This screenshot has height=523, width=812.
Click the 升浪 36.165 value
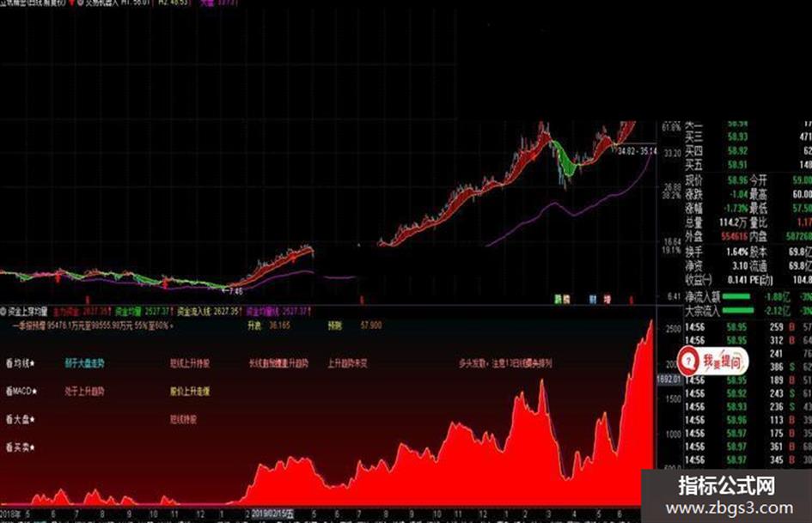click(x=269, y=325)
